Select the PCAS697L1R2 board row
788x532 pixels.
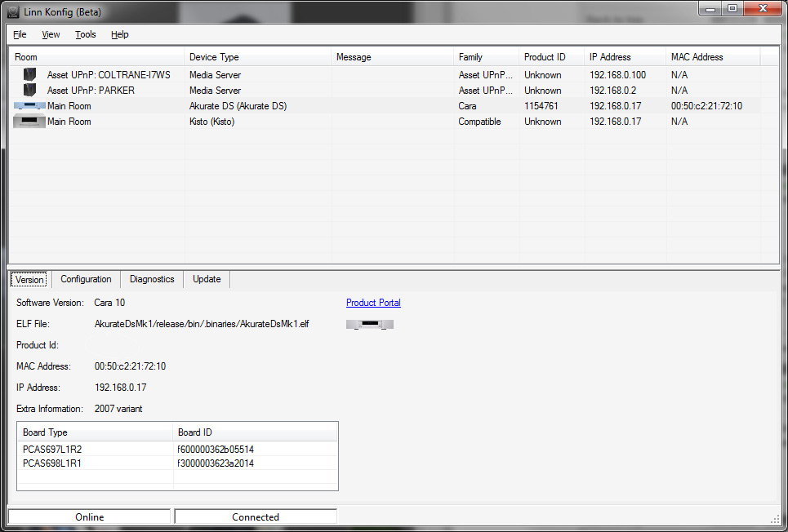pos(177,449)
